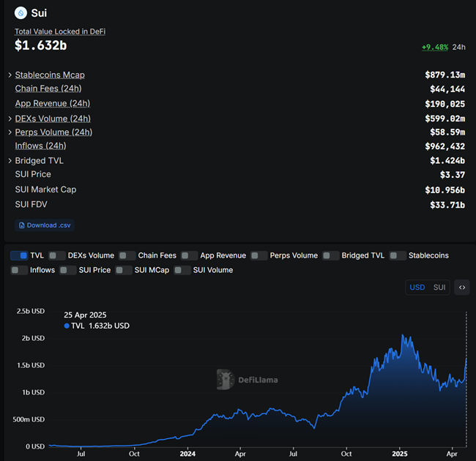Toggle the TVL chart switch

(x=19, y=255)
